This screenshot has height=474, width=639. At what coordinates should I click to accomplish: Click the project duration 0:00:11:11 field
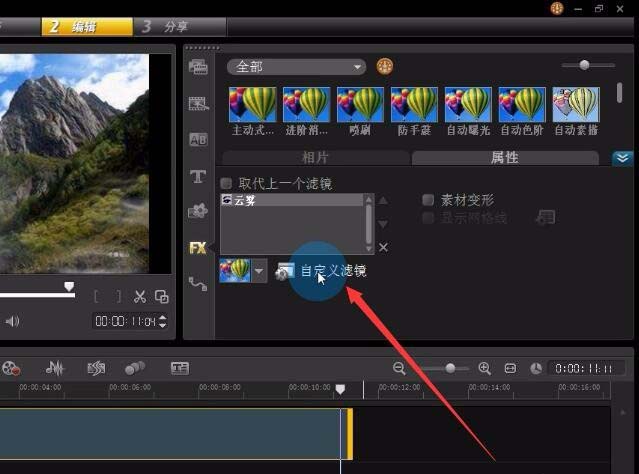[584, 368]
